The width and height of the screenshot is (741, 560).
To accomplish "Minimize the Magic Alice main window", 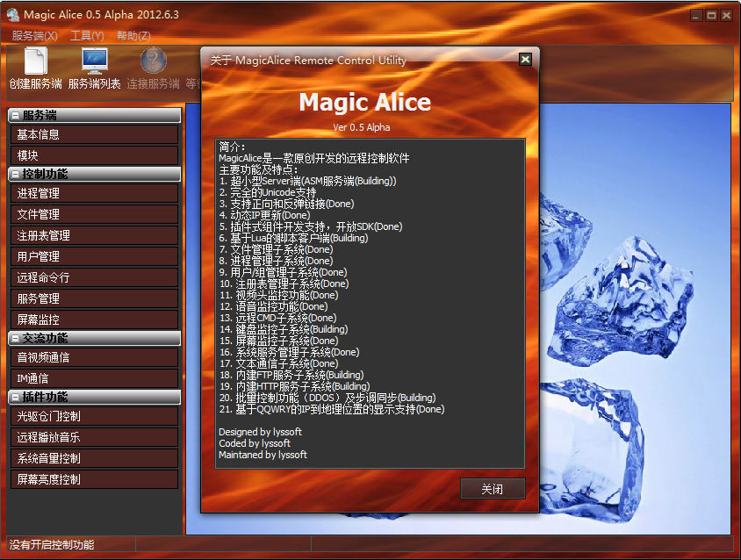I will [696, 15].
